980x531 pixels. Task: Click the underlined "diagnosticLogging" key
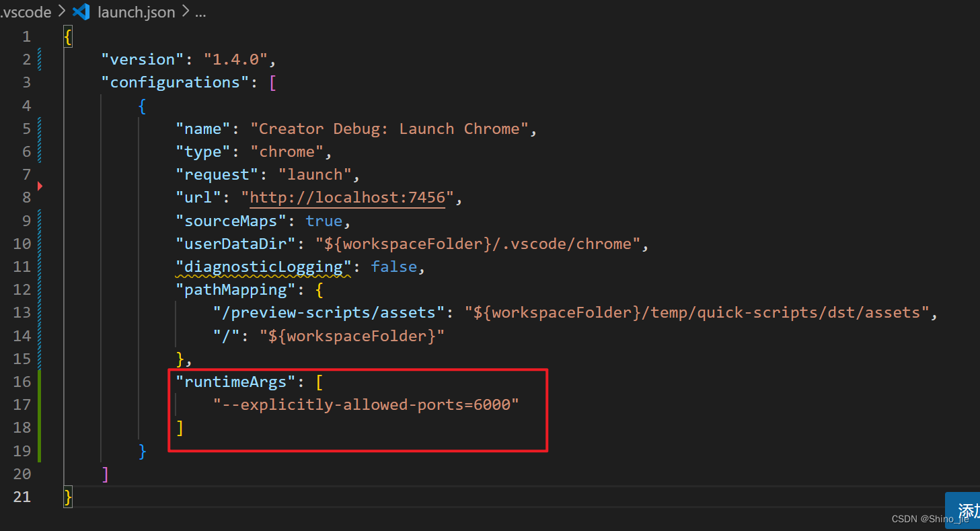[x=264, y=267]
